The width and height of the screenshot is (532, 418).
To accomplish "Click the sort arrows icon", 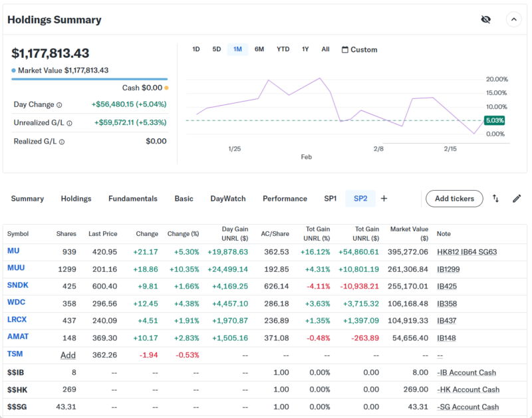I will [495, 198].
